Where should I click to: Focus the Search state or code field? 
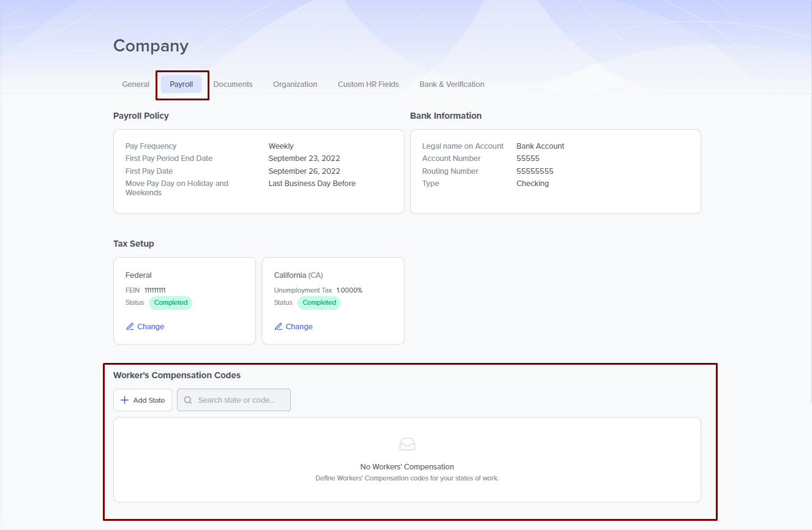point(240,400)
